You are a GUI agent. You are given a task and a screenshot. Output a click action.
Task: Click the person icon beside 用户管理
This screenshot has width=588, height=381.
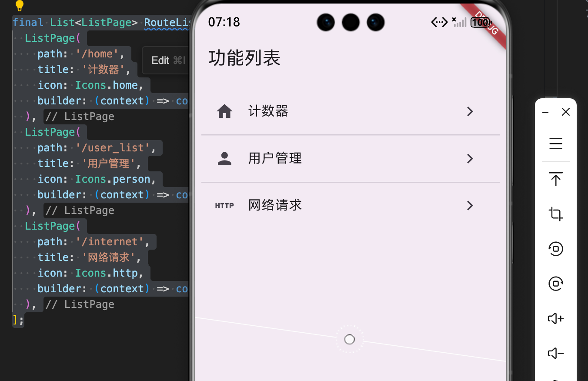(x=224, y=158)
